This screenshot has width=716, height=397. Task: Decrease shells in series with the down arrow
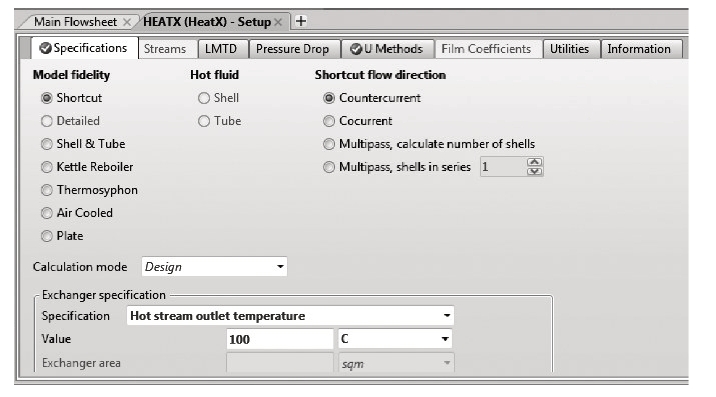534,171
